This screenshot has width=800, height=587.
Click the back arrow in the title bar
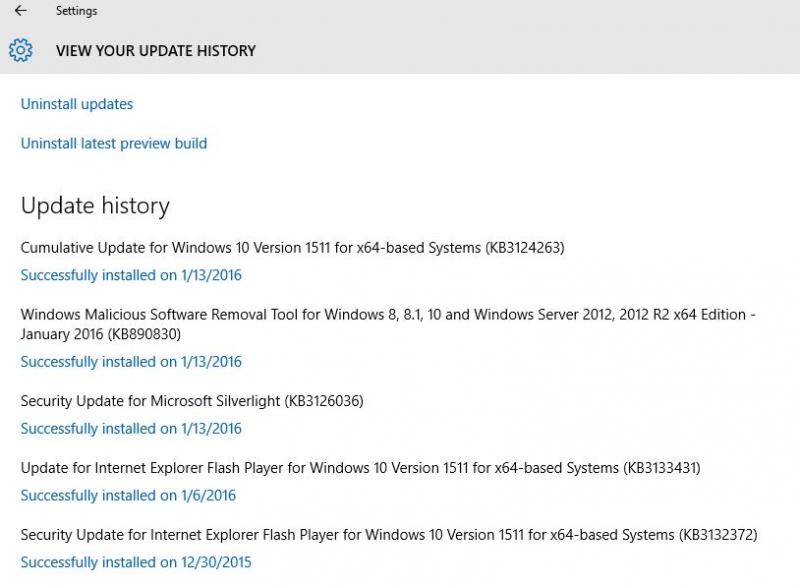[20, 11]
